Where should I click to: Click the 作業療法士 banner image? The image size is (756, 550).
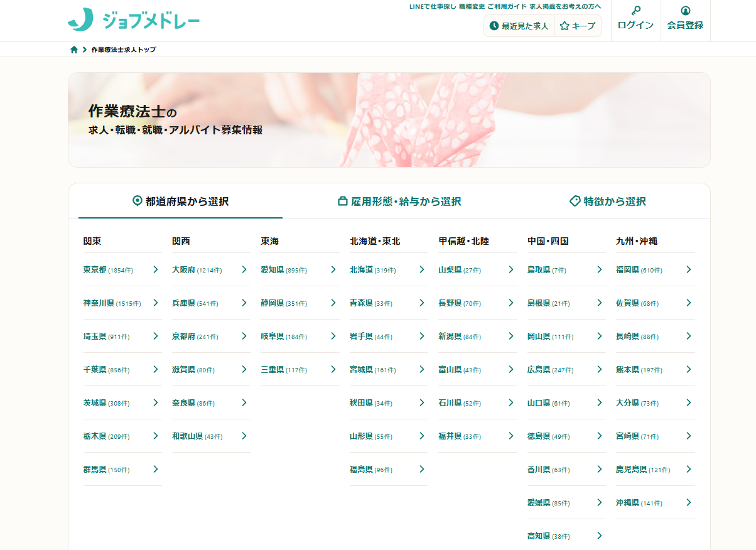389,120
